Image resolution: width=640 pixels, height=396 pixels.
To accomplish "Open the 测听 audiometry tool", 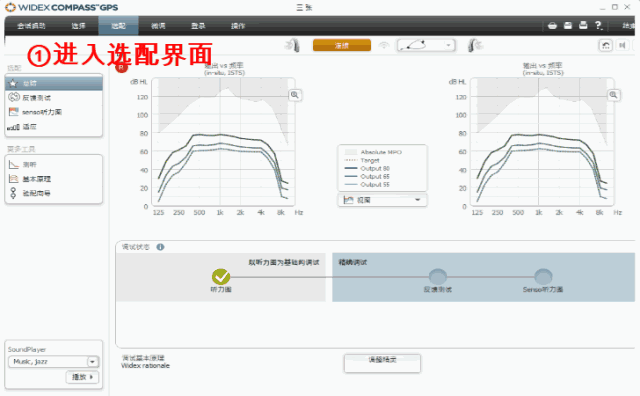I will tap(53, 165).
